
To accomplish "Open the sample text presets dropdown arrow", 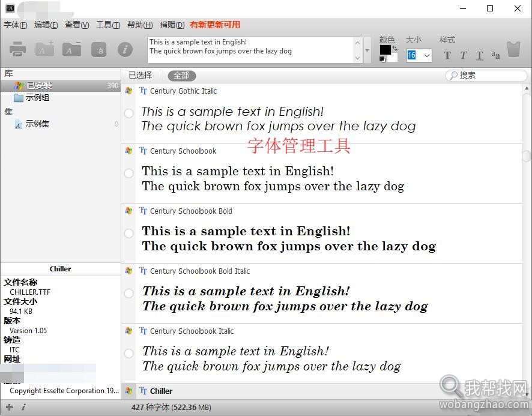I will pos(367,50).
